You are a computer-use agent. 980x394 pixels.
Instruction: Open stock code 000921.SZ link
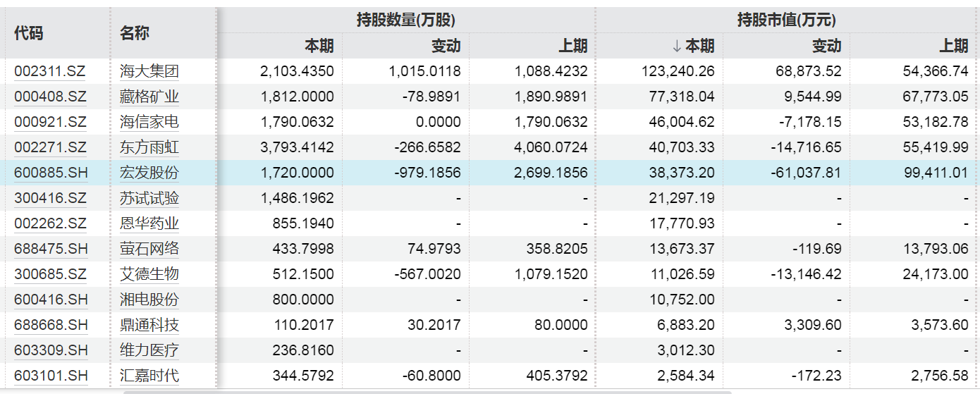coord(50,122)
